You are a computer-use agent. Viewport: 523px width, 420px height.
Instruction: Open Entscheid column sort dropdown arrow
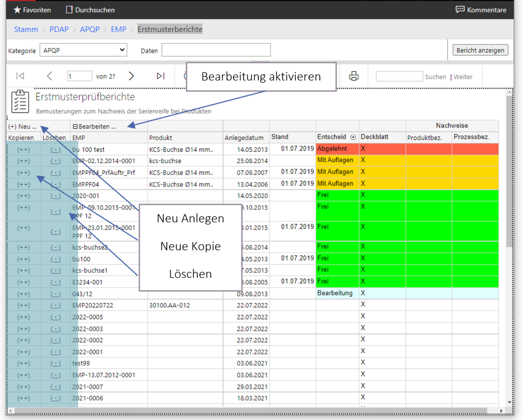pyautogui.click(x=353, y=137)
